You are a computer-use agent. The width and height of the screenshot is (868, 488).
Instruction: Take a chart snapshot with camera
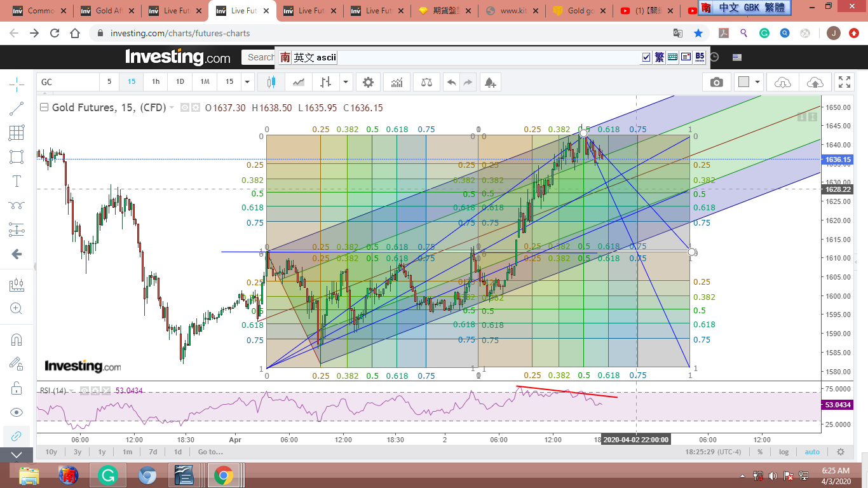[716, 82]
